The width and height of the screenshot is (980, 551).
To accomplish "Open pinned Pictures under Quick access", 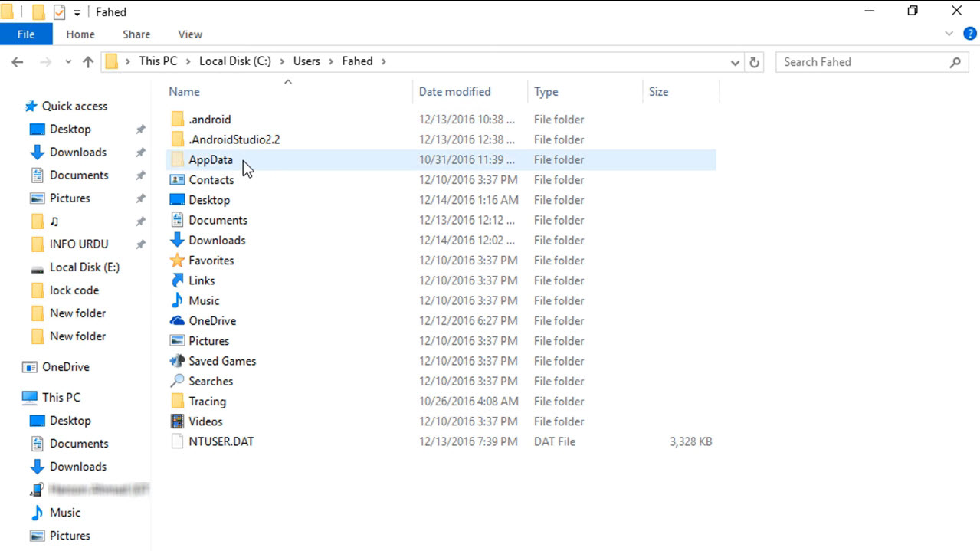I will pyautogui.click(x=70, y=198).
